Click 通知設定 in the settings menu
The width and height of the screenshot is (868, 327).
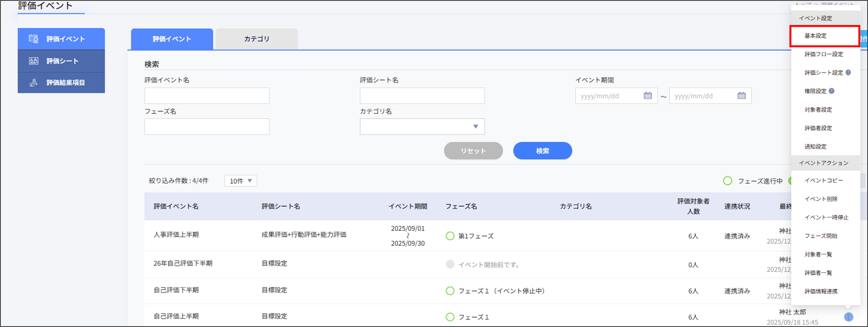tap(816, 147)
